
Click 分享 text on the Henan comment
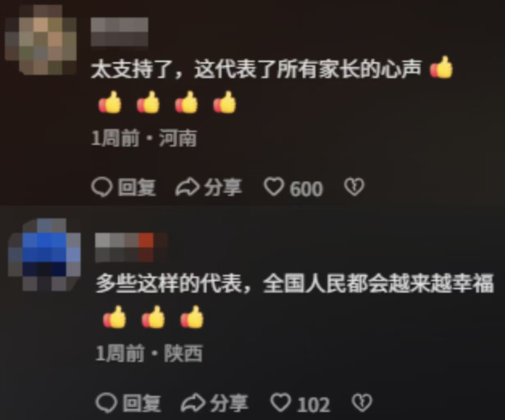click(223, 187)
